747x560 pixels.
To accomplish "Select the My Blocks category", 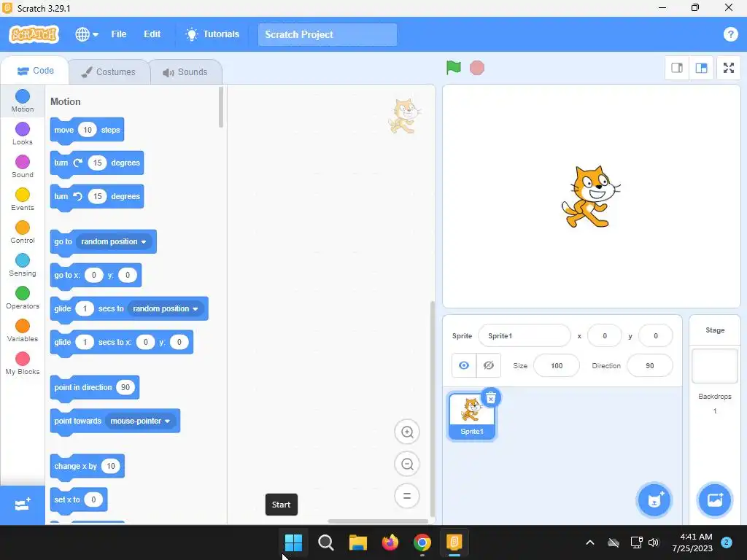I will point(23,364).
